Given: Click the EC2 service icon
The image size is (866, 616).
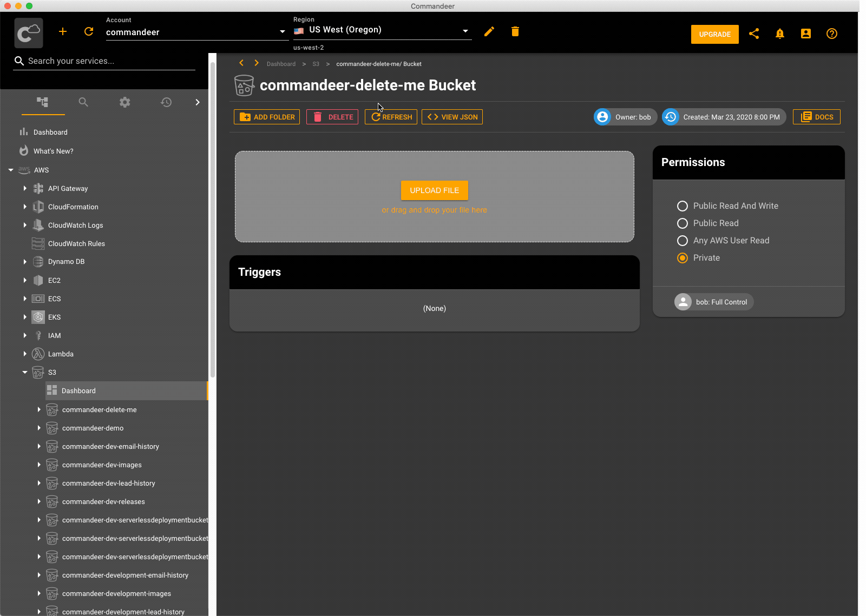Looking at the screenshot, I should [38, 280].
